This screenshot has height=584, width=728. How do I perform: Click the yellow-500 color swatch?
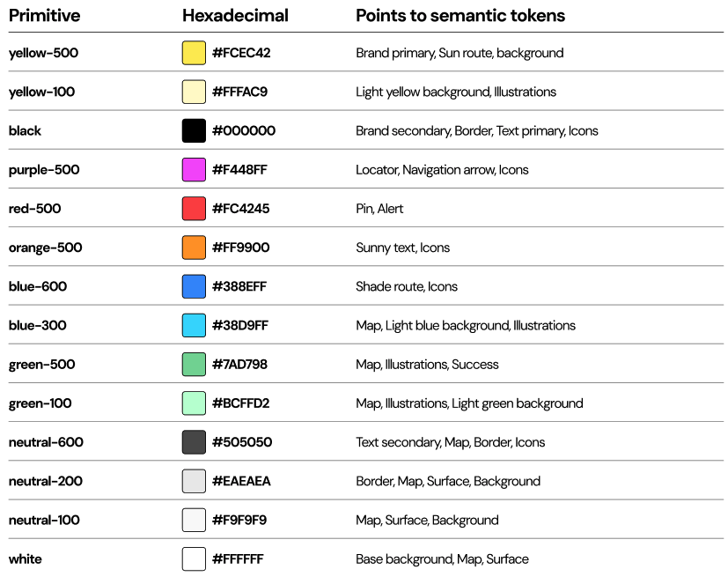(194, 53)
